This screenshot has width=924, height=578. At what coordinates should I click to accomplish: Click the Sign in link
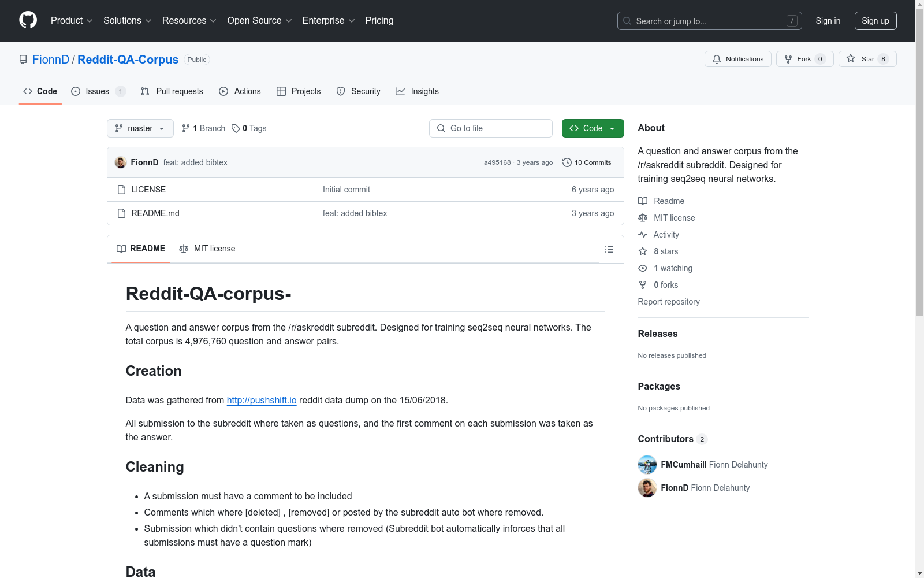pos(828,21)
